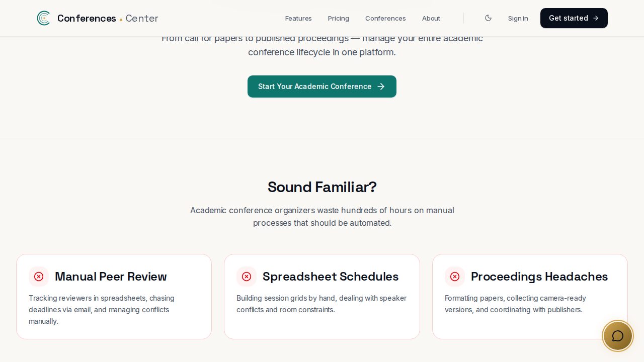The image size is (644, 362).
Task: Open the Conferences nav link
Action: point(385,18)
